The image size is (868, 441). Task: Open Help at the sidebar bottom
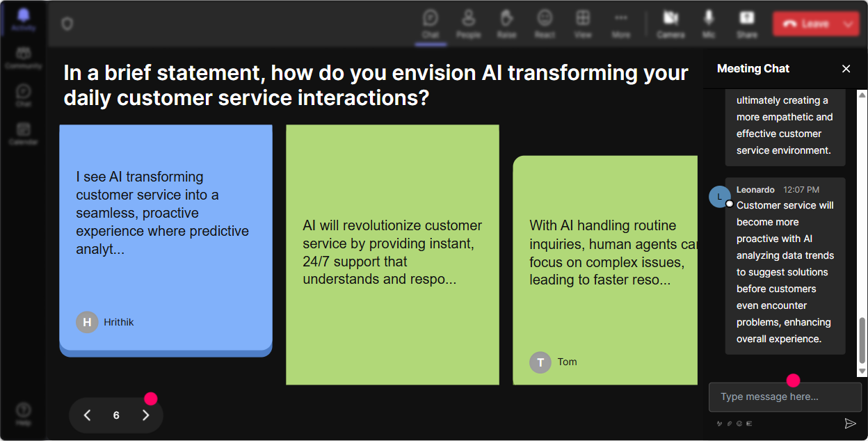click(24, 414)
